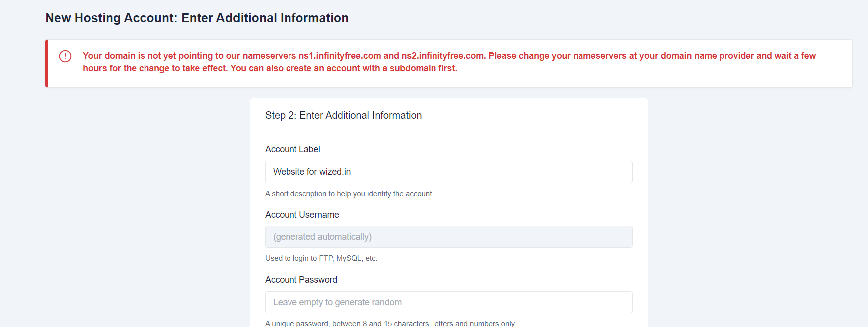Click the "A short description" help text
868x327 pixels.
pyautogui.click(x=349, y=194)
